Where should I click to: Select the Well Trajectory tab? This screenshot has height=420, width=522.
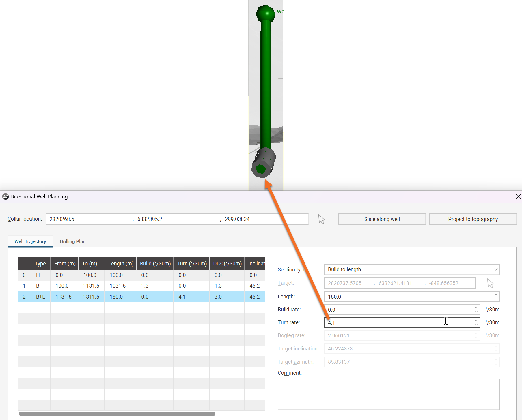pyautogui.click(x=30, y=241)
